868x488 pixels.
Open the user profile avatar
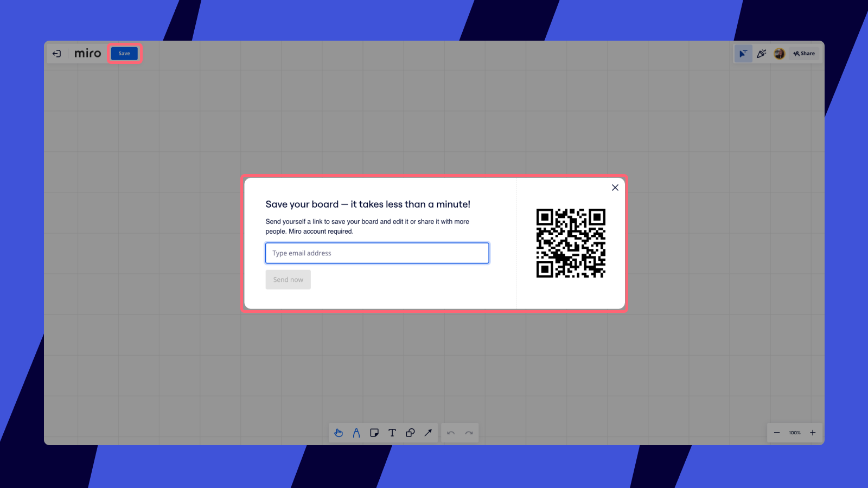[x=780, y=54]
